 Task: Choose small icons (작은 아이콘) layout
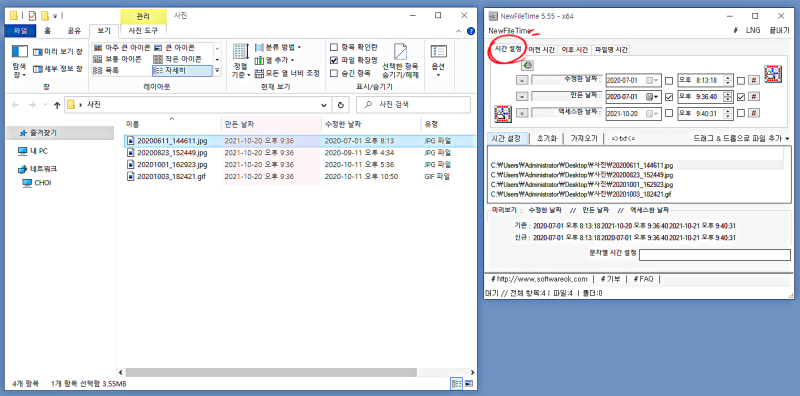[x=178, y=59]
